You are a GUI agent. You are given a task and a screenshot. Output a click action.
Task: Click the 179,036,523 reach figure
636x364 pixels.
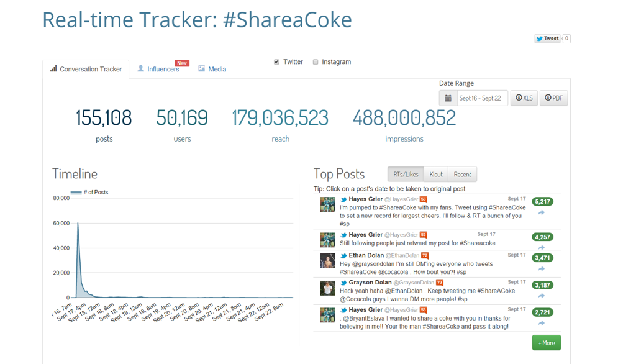pos(280,117)
